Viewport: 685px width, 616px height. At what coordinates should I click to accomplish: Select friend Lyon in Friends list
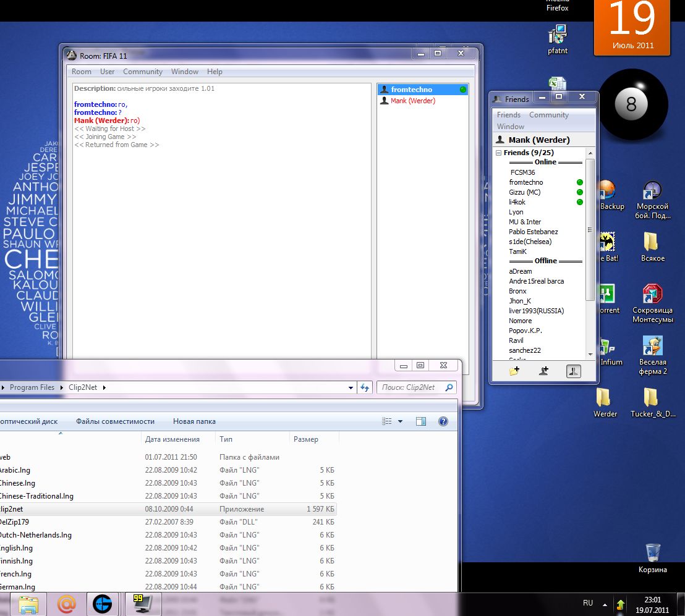[516, 212]
